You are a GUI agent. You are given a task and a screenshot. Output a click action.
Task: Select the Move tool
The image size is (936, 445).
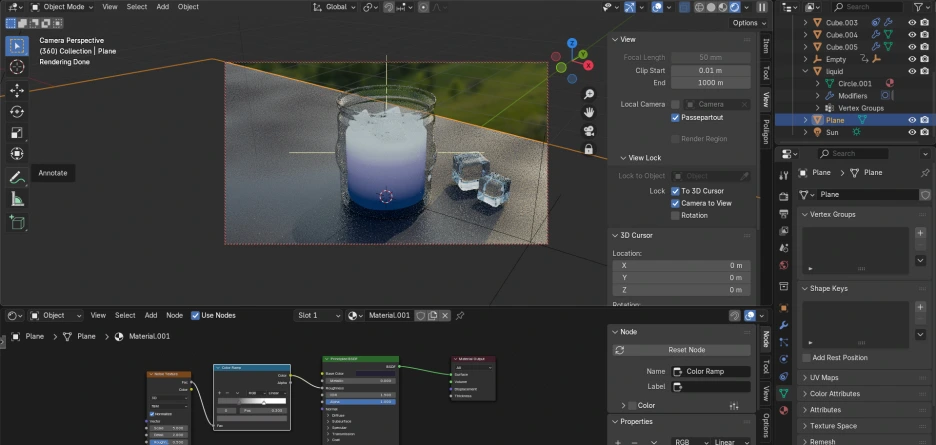coord(17,90)
